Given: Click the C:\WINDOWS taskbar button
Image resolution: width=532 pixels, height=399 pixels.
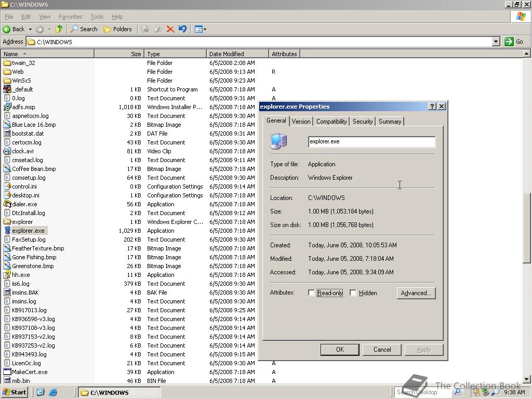Looking at the screenshot, I should pos(119,393).
